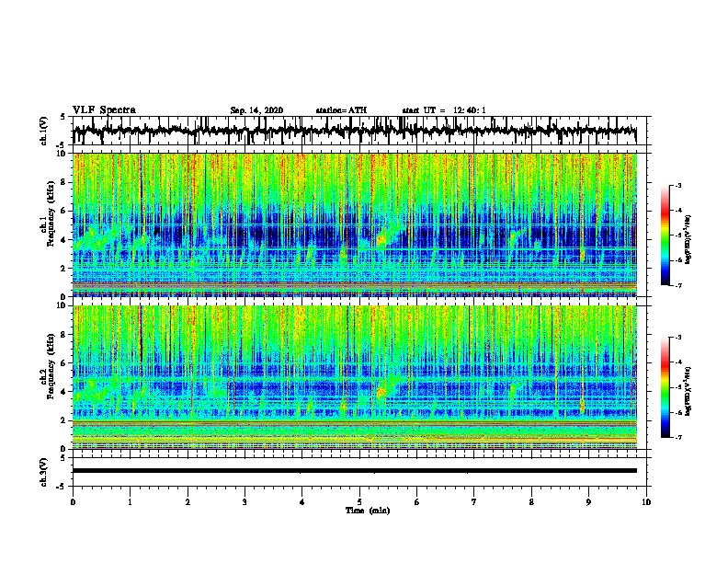Image resolution: width=728 pixels, height=563 pixels.
Task: Click the orange-red burst near 5.4 min in ch.2 spectrogram
Action: click(x=381, y=393)
